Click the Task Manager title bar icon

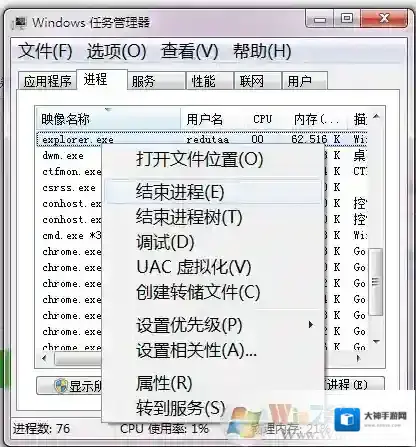click(20, 23)
